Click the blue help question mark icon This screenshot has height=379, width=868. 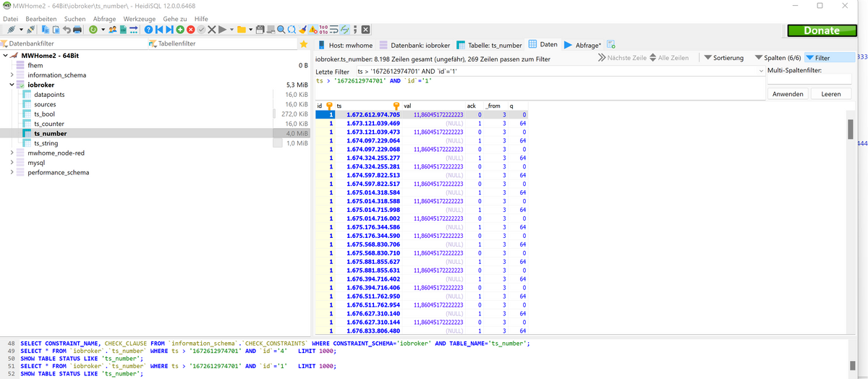pos(148,30)
